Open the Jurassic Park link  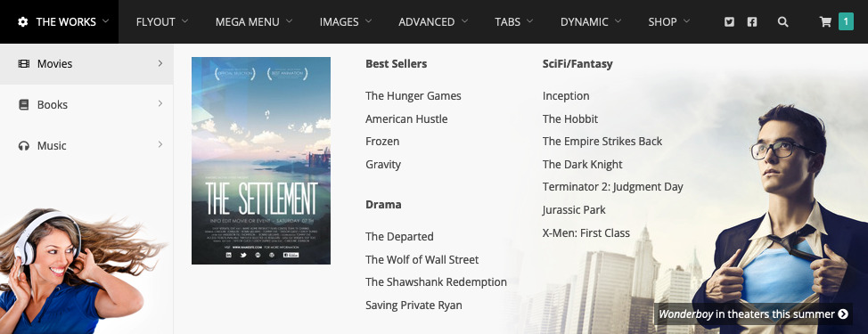click(574, 210)
